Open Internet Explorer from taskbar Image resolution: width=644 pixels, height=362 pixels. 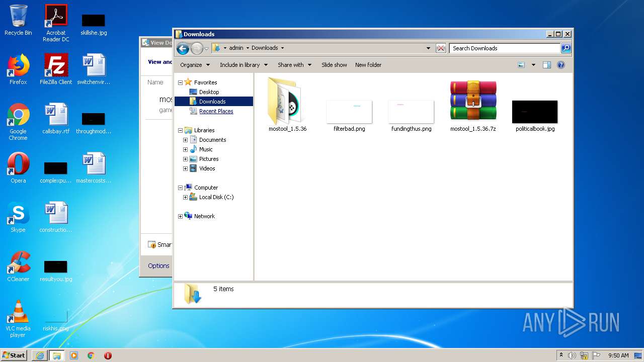[40, 355]
